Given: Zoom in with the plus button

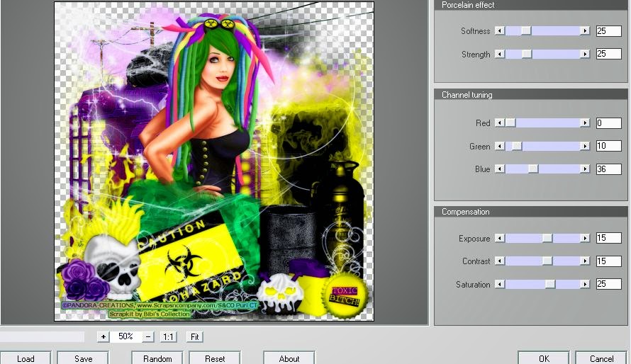Looking at the screenshot, I should coord(104,336).
